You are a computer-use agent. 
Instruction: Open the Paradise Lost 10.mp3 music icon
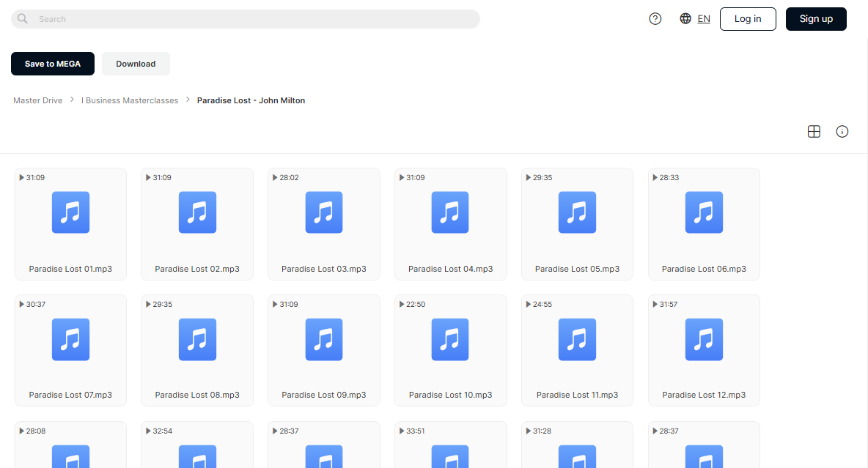450,340
